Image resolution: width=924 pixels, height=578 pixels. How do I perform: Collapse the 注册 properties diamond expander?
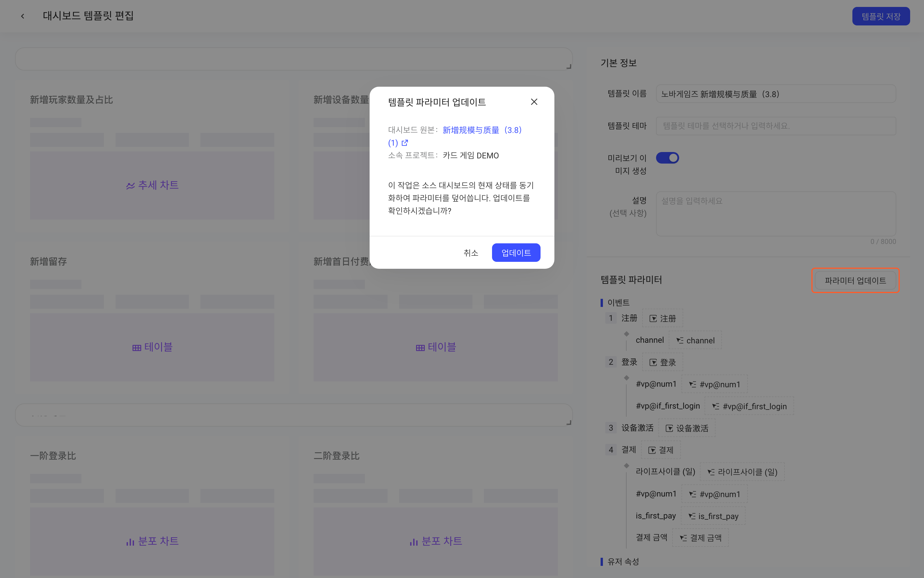(x=627, y=334)
